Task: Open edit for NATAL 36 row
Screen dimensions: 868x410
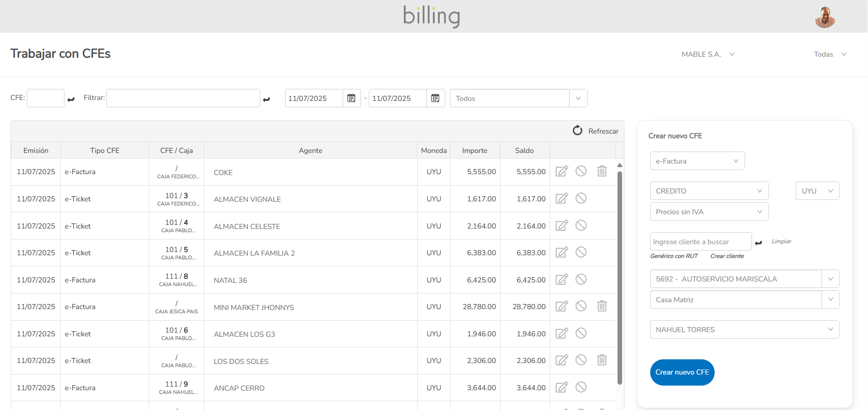Action: pyautogui.click(x=561, y=280)
